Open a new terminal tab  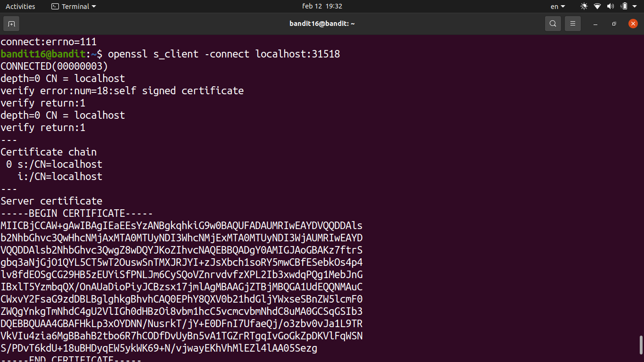[11, 24]
